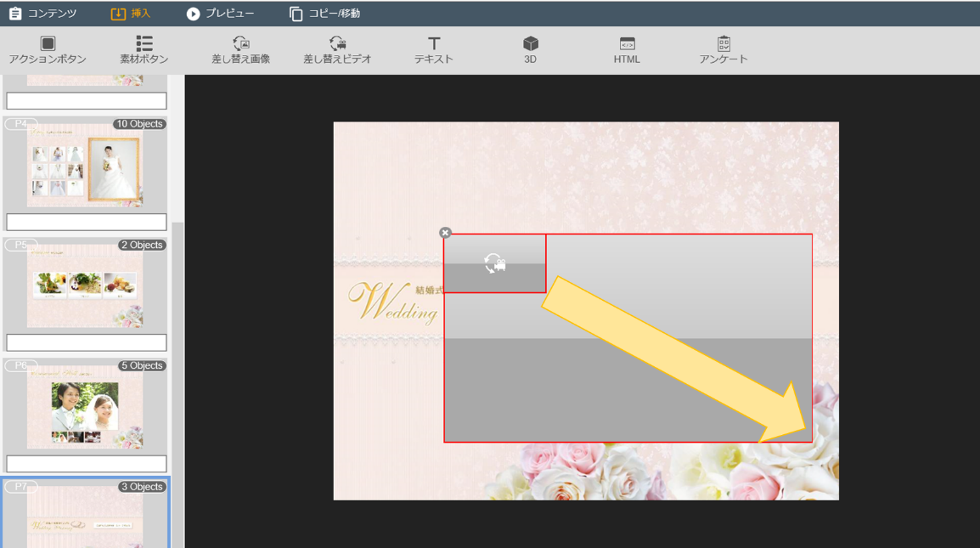Image resolution: width=980 pixels, height=548 pixels.
Task: Insert a 差し替え画像 placeholder
Action: [x=240, y=44]
